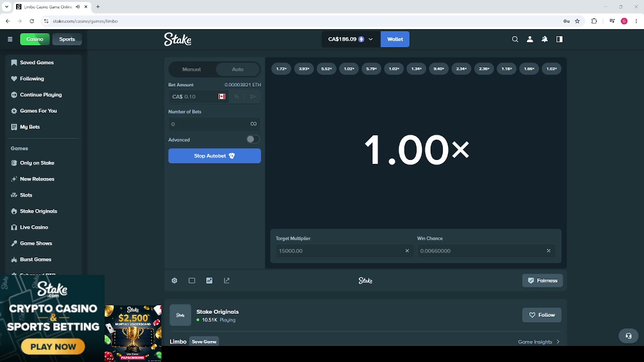This screenshot has height=362, width=644.
Task: Open the Wallet
Action: pos(395,39)
